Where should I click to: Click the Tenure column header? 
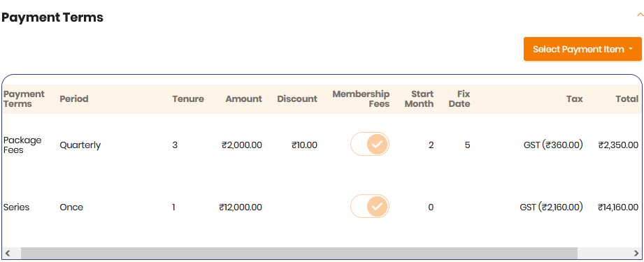(x=188, y=99)
